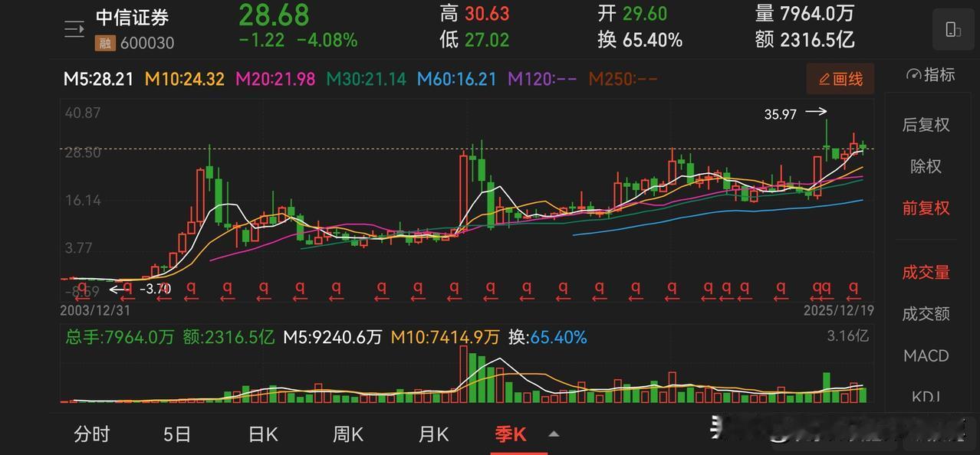Click the turnover rate 65.40% in header
This screenshot has width=980, height=455.
click(652, 40)
